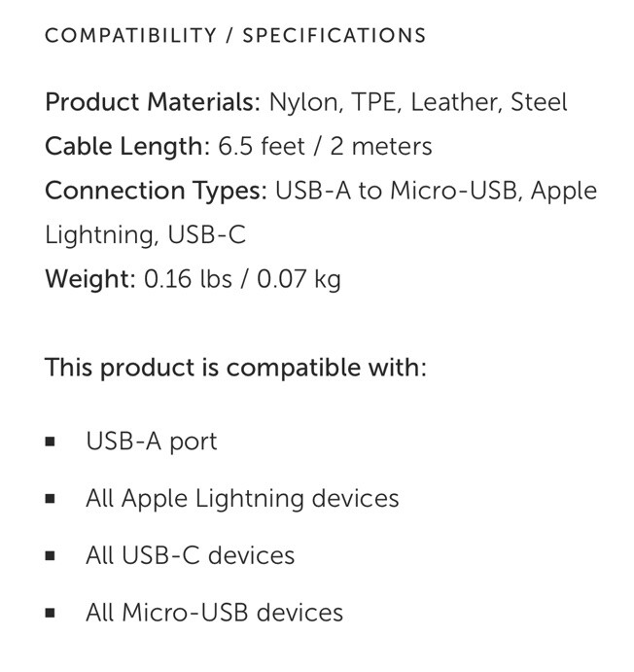Screen dimensions: 634x672
Task: Click the bullet beside All USB-C devices
Action: tap(51, 556)
